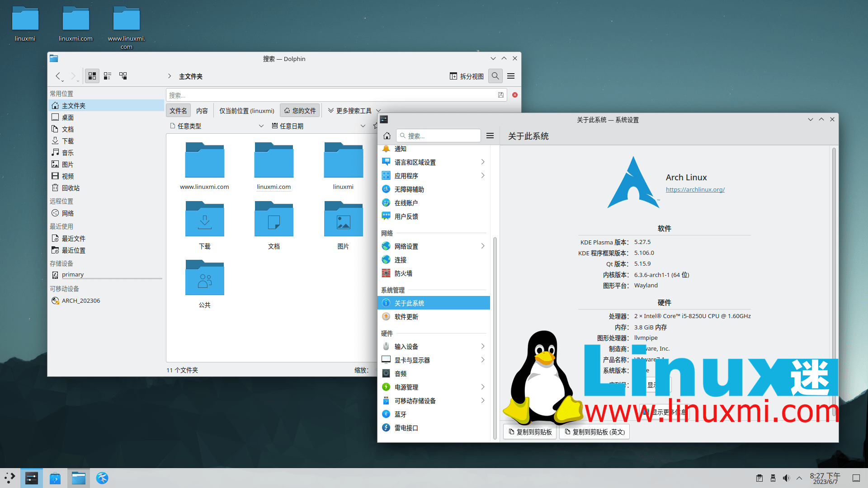Viewport: 868px width, 488px height.
Task: Open Discover software center from taskbar
Action: 55,478
